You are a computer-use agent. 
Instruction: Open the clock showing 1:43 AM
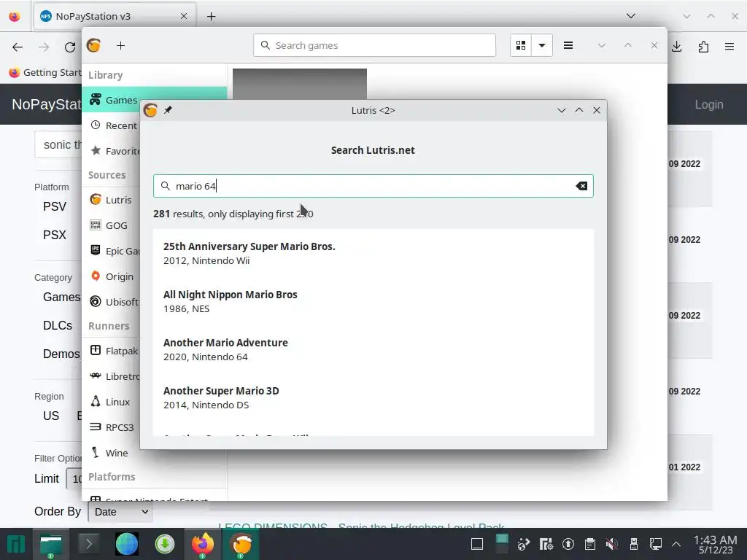point(716,544)
